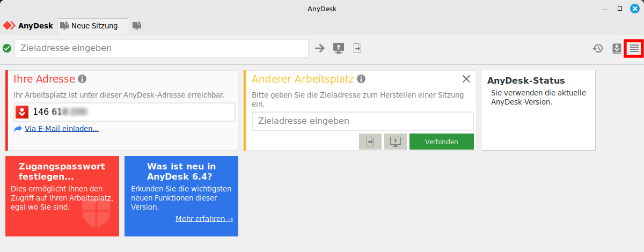Focus the top Zieladresse eingeben field

162,48
